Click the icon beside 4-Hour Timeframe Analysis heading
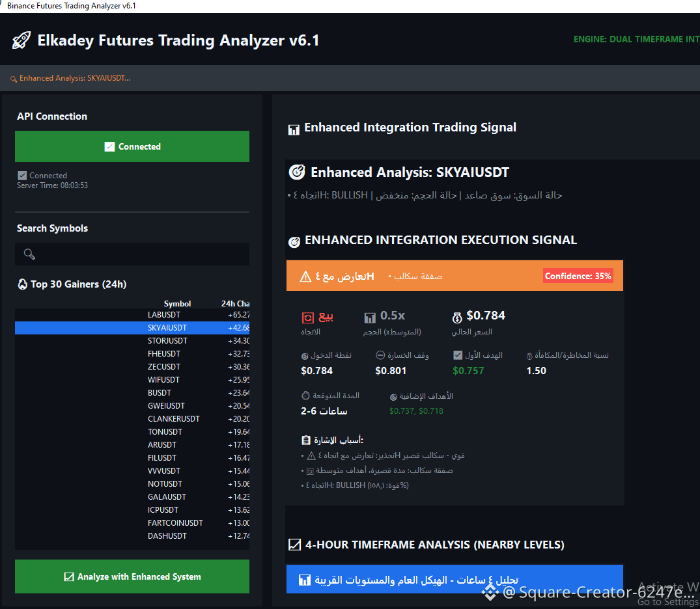The image size is (700, 609). tap(294, 545)
